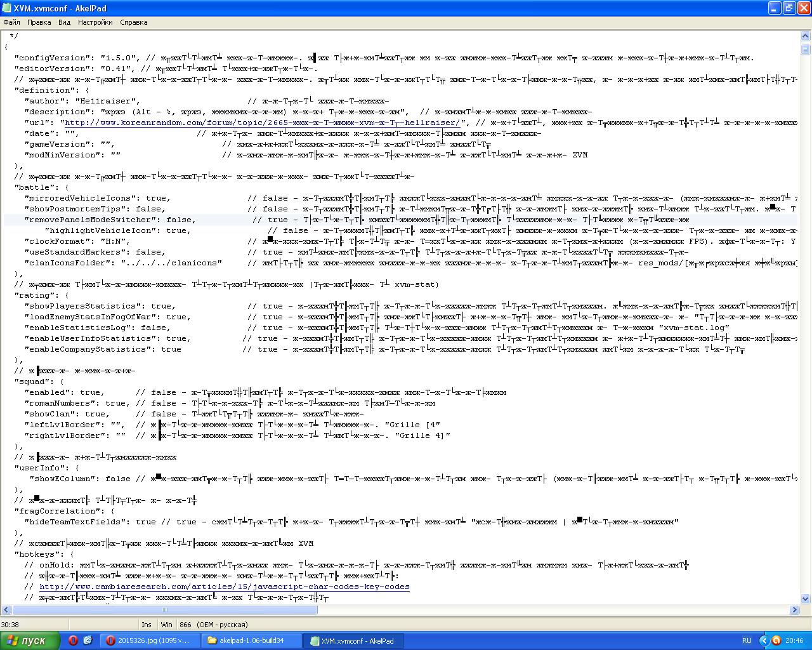Image resolution: width=812 pixels, height=650 pixels.
Task: Click the horizontal scrollbar thumb
Action: click(164, 610)
